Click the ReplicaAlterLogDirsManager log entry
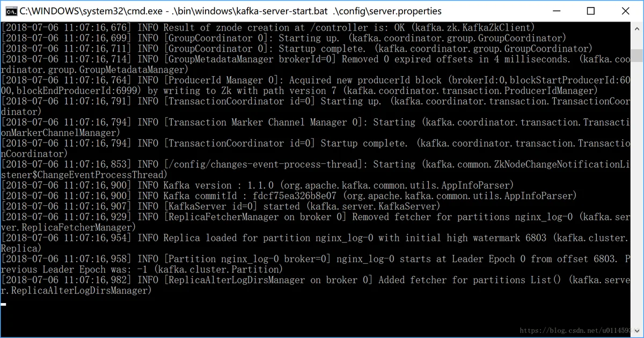Image resolution: width=644 pixels, height=338 pixels. pyautogui.click(x=316, y=285)
